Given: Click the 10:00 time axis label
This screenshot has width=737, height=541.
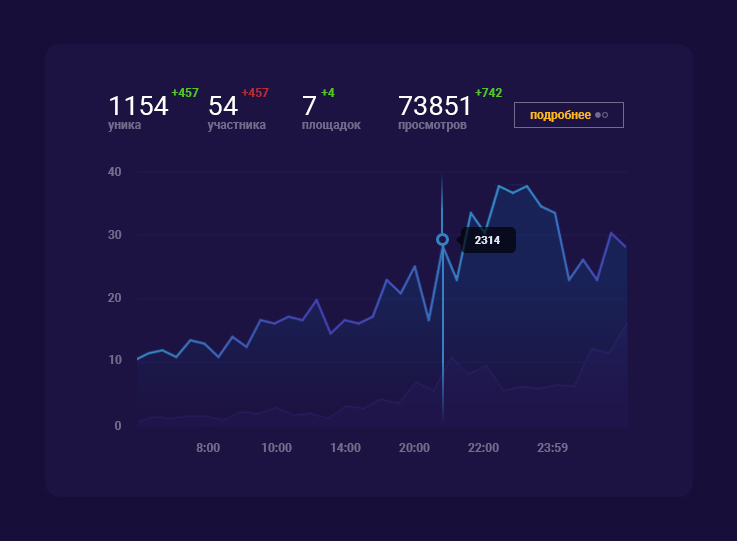Looking at the screenshot, I should 276,447.
